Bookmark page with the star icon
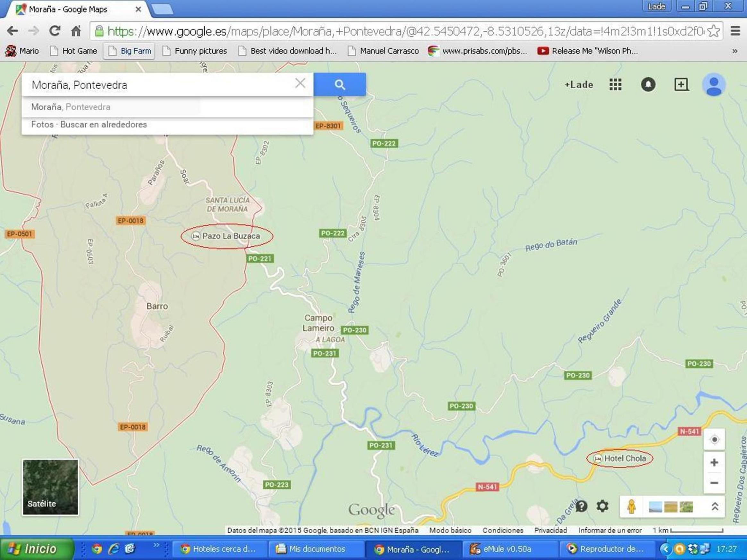This screenshot has width=747, height=560. click(x=713, y=31)
